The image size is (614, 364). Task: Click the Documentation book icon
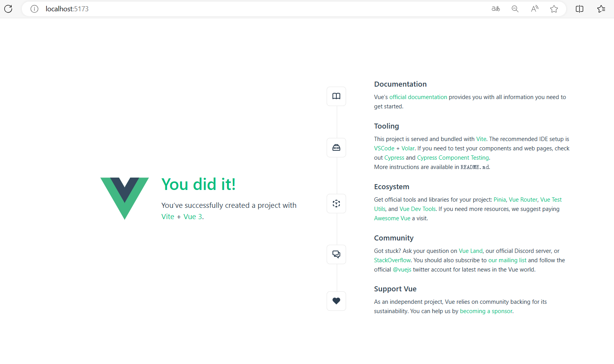(x=336, y=96)
